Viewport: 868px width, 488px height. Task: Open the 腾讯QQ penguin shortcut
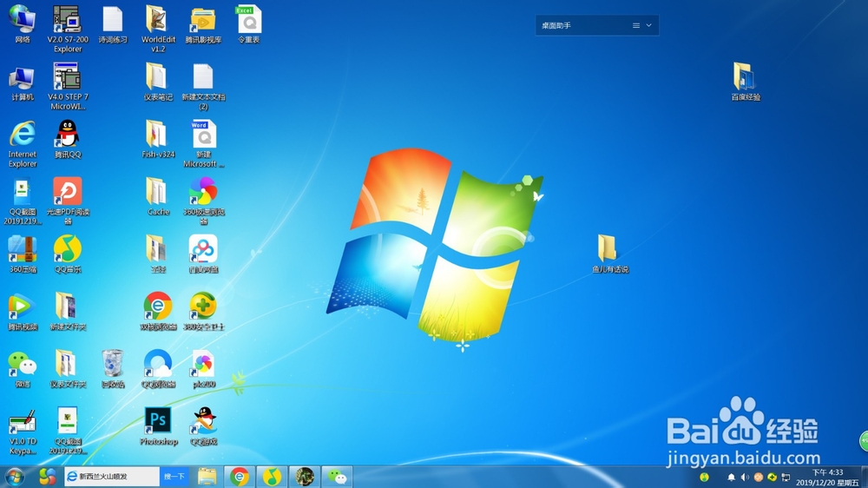click(68, 140)
